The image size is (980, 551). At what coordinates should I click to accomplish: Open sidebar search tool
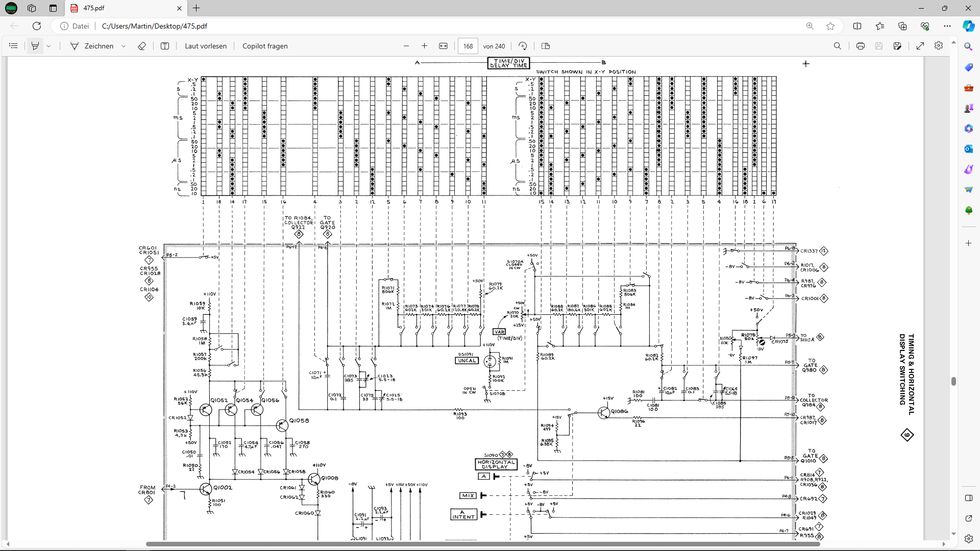pos(968,46)
